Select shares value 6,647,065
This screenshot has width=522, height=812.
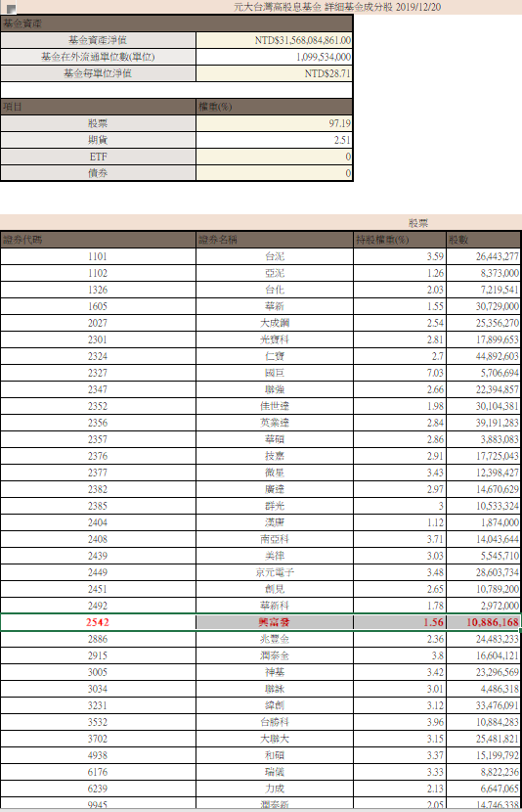(x=500, y=789)
